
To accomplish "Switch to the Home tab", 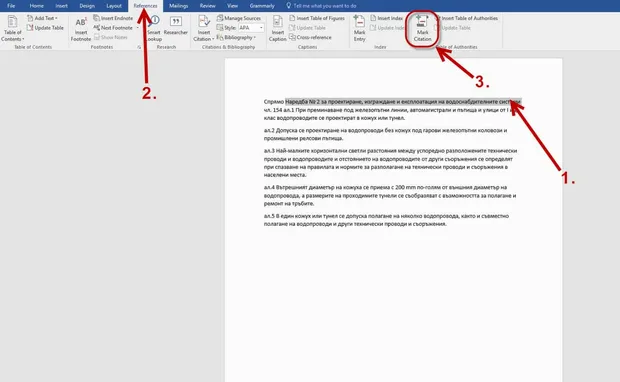I will click(36, 6).
